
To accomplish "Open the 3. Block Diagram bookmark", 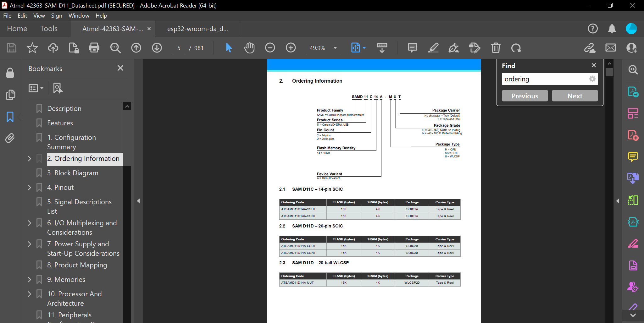I will 73,173.
